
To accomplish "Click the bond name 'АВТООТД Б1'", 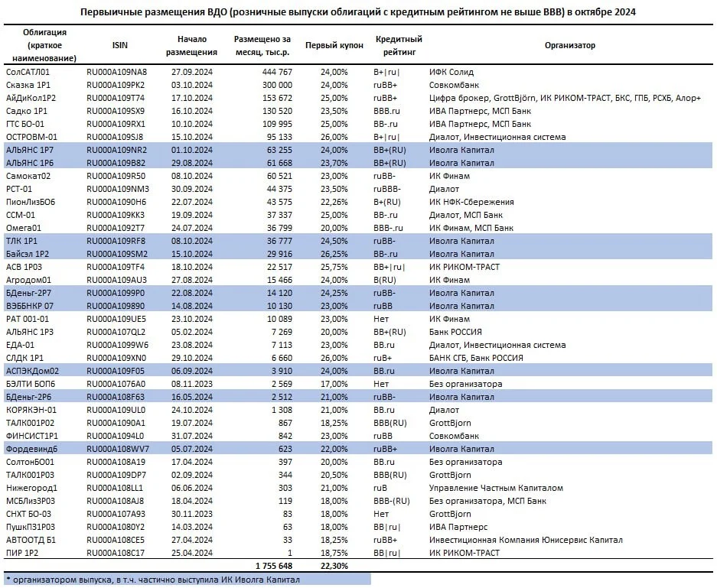I will tap(31, 540).
